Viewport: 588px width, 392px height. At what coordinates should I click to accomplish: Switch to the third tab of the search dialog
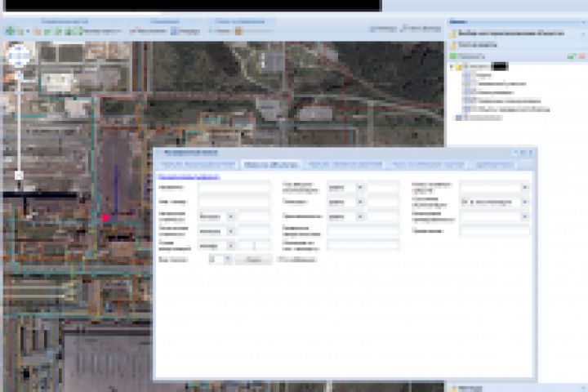[x=344, y=164]
